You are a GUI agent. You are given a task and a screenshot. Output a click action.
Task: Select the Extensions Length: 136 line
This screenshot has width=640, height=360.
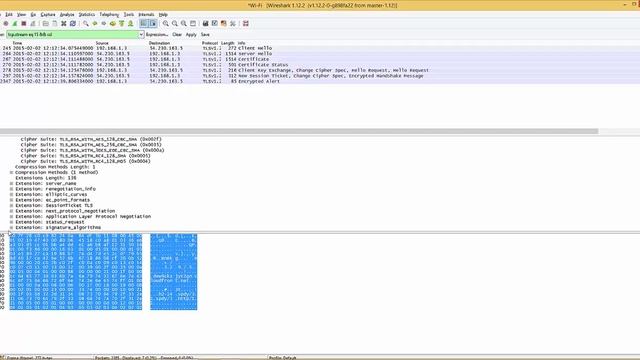pyautogui.click(x=46, y=178)
